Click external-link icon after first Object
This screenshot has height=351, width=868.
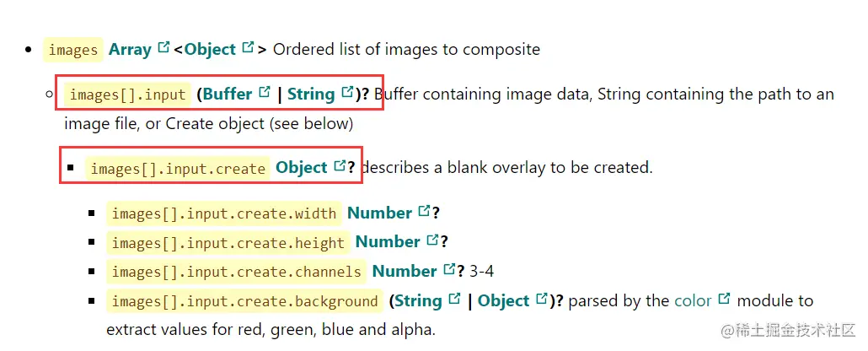(248, 47)
